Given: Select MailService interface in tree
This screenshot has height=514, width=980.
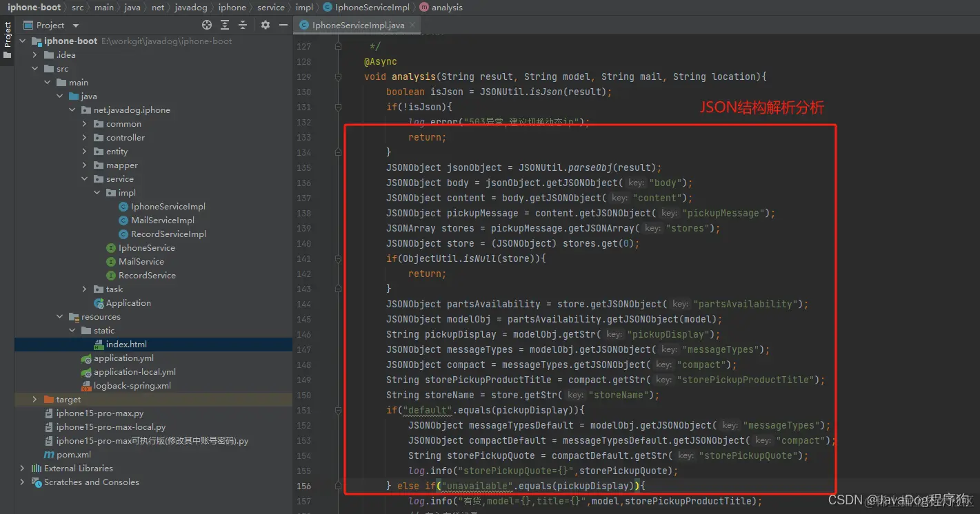Looking at the screenshot, I should (x=141, y=262).
